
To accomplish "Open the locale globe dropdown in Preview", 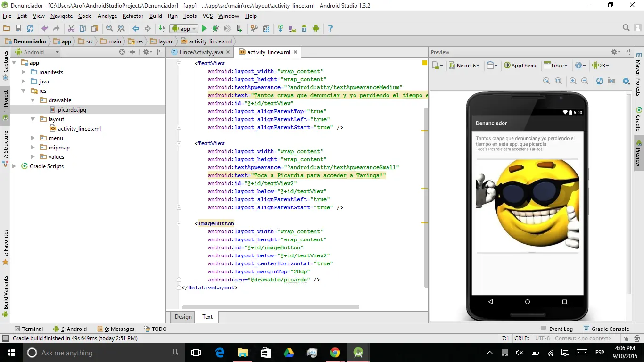I will coord(580,66).
